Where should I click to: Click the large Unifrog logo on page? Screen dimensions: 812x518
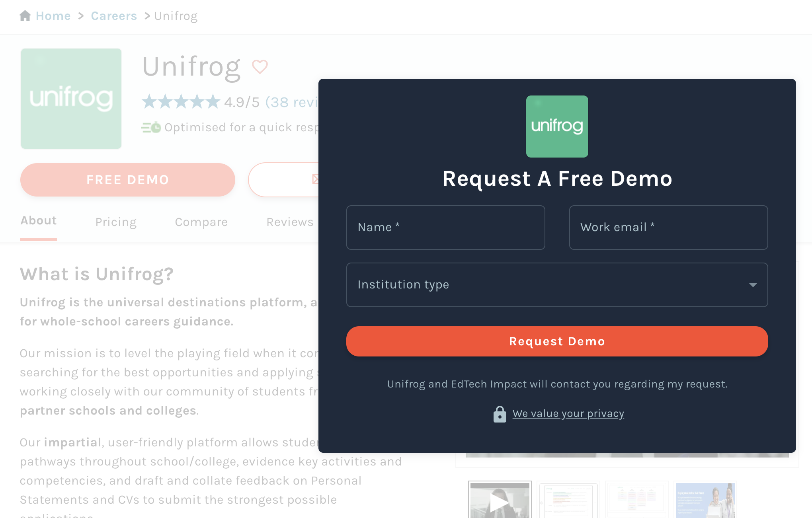71,99
